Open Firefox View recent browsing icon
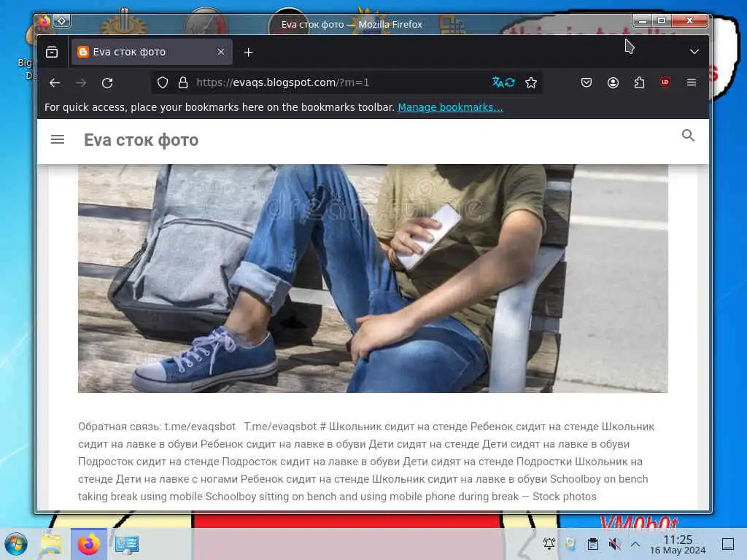Viewport: 747px width, 560px height. 52,52
